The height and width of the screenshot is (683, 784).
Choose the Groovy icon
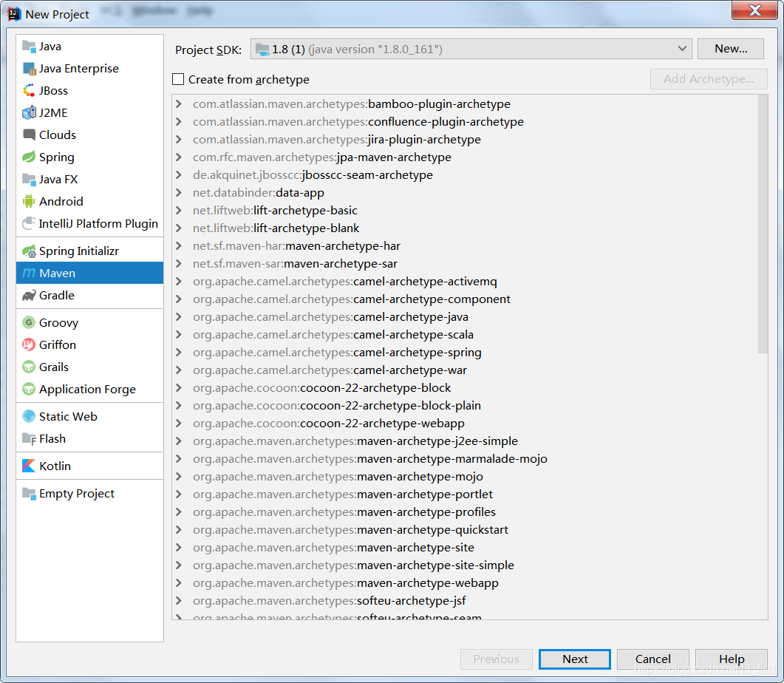[x=29, y=322]
